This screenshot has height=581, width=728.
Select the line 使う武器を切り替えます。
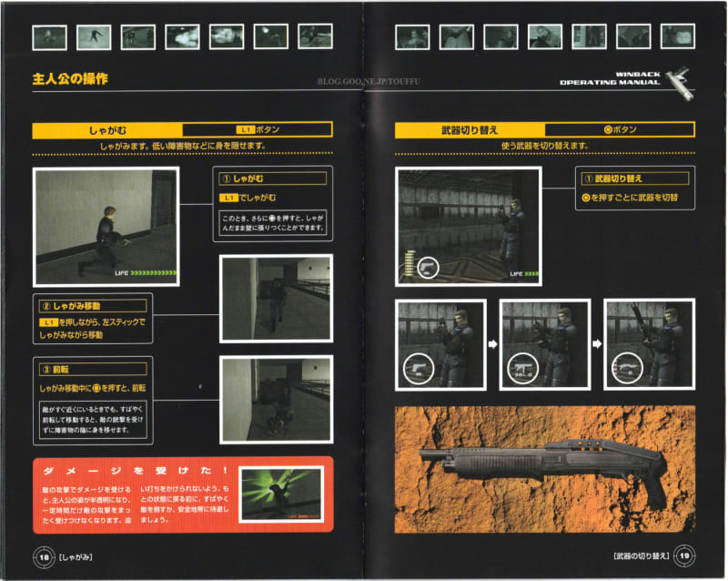(544, 146)
